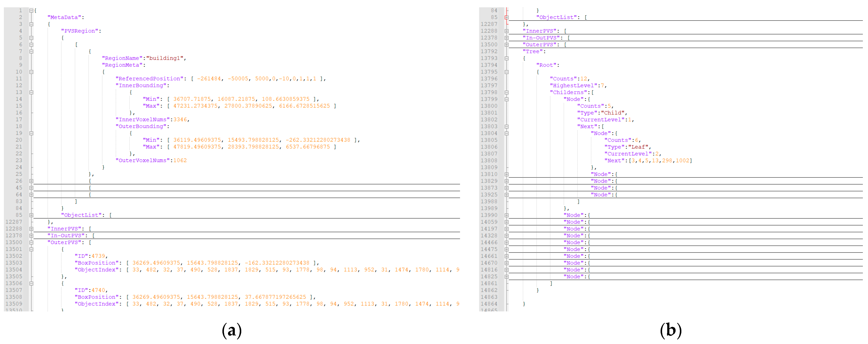The image size is (868, 344).
Task: Collapse the OuterBounding fold marker on line 19
Action: coord(31,133)
